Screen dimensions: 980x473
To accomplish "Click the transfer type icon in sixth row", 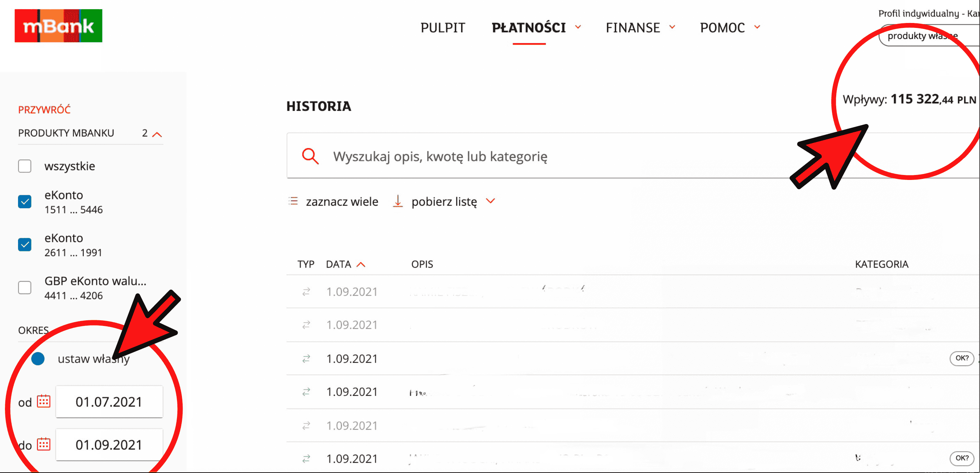I will click(306, 459).
